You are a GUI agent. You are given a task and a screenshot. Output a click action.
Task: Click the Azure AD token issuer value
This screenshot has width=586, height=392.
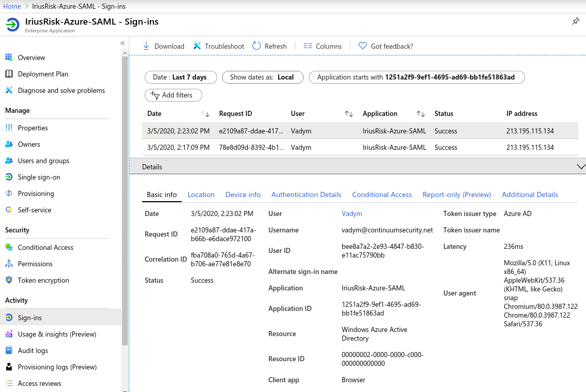518,214
